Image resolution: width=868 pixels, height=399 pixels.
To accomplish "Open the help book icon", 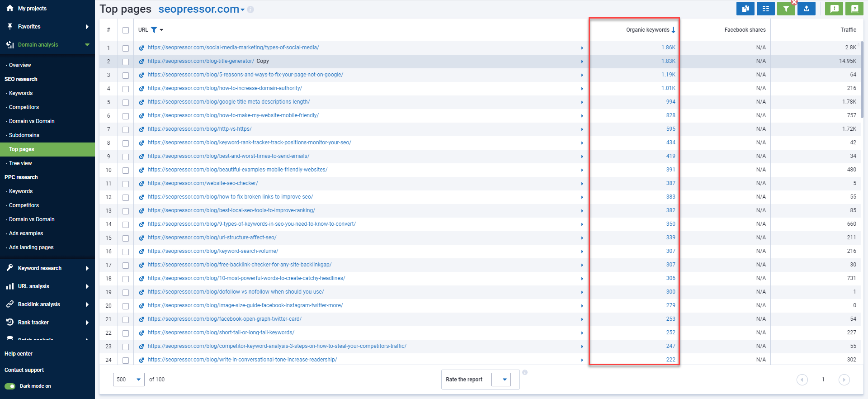I will pos(854,9).
